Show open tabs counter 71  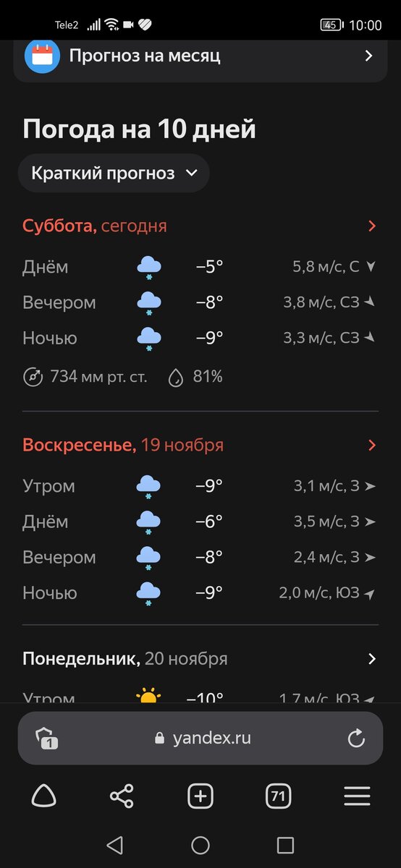[279, 796]
